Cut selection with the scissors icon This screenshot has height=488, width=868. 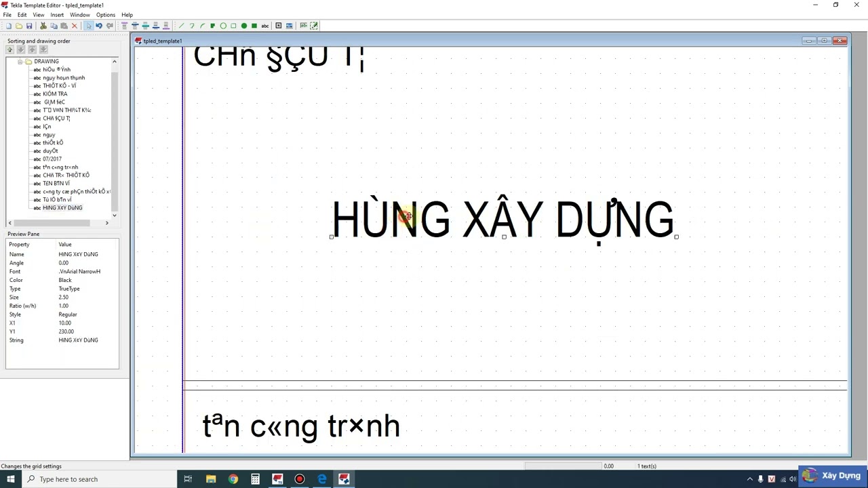(43, 26)
